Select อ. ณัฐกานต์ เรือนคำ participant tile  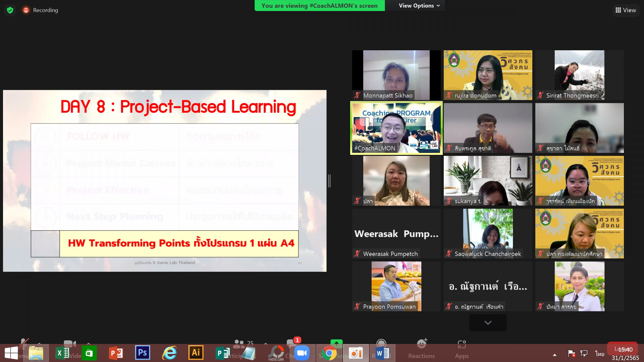click(x=488, y=286)
